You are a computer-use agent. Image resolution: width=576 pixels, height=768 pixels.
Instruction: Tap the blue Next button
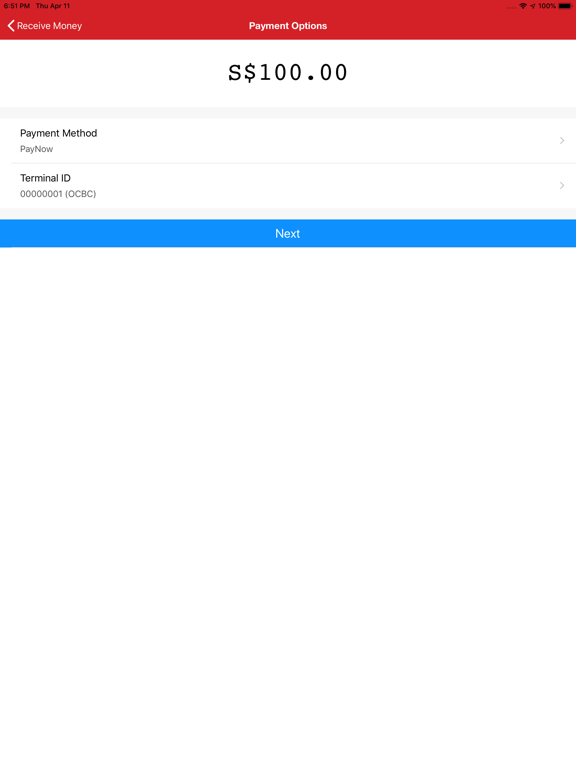click(288, 234)
